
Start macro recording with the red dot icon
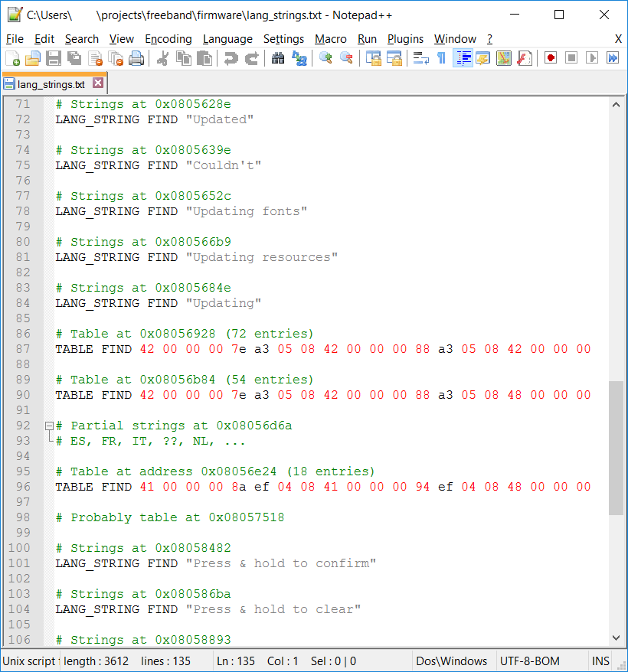551,58
